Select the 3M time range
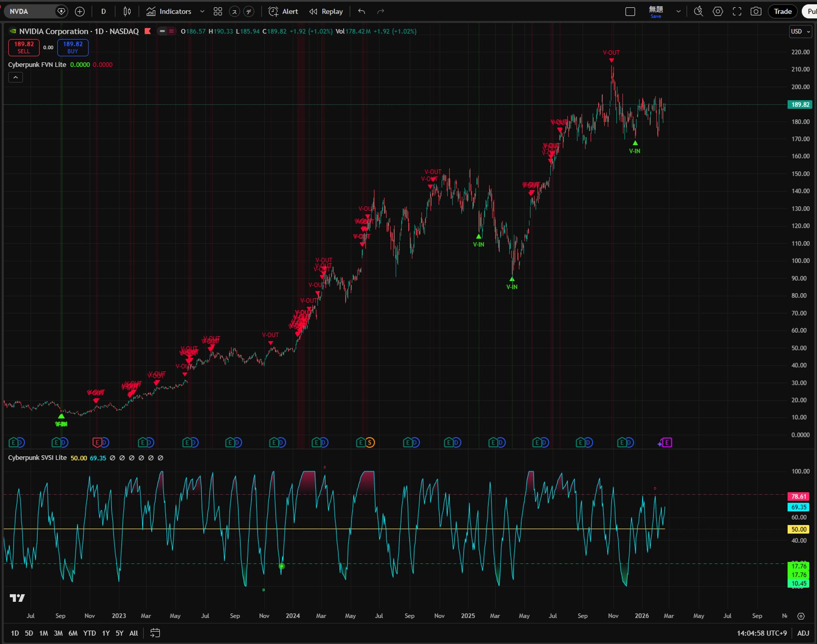The width and height of the screenshot is (817, 644). pyautogui.click(x=58, y=633)
